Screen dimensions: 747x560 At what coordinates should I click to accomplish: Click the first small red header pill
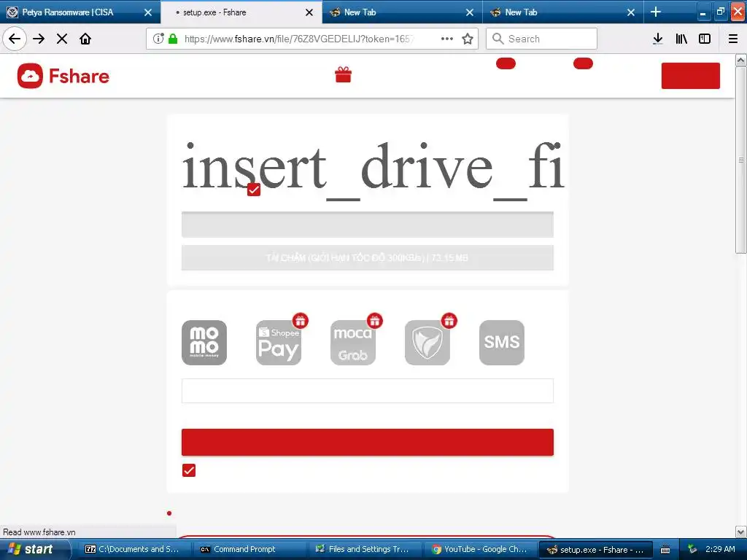(506, 63)
